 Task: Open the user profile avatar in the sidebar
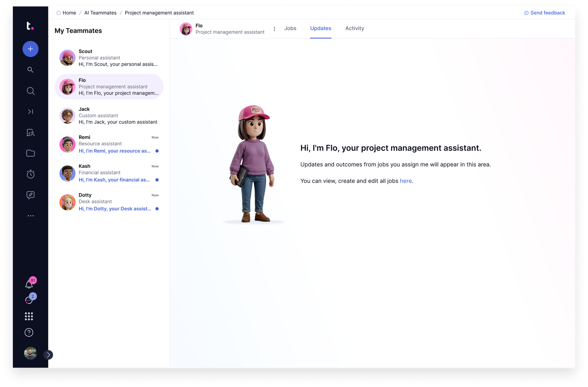click(x=31, y=353)
